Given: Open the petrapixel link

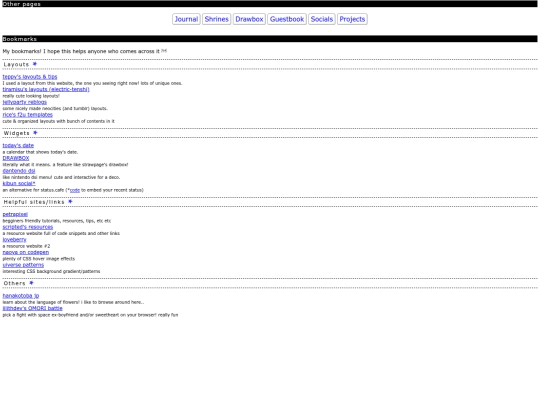Looking at the screenshot, I should pyautogui.click(x=15, y=215).
